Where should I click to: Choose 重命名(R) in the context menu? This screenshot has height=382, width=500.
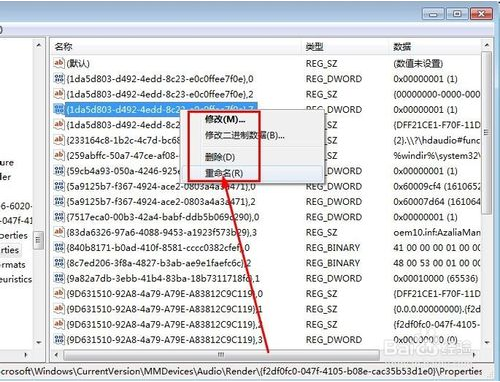pyautogui.click(x=224, y=173)
